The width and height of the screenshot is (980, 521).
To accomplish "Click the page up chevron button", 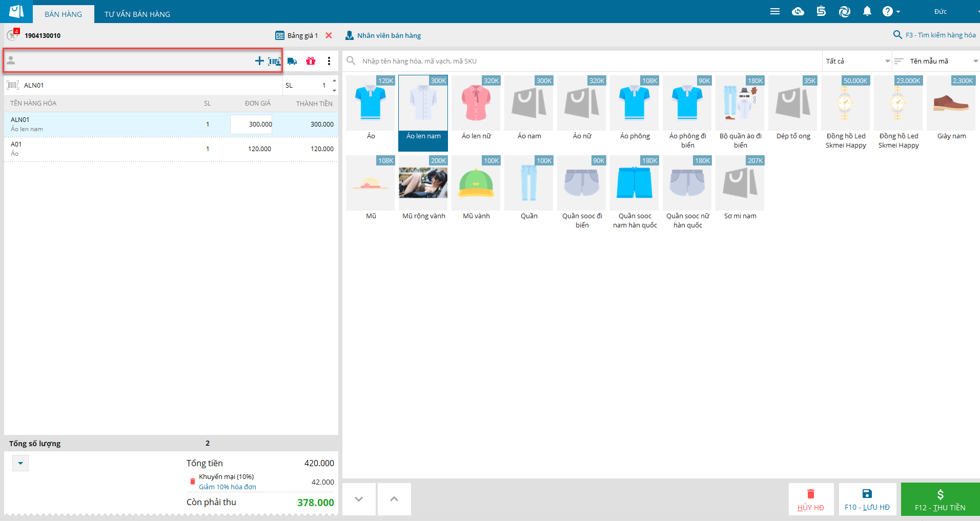I will (394, 499).
